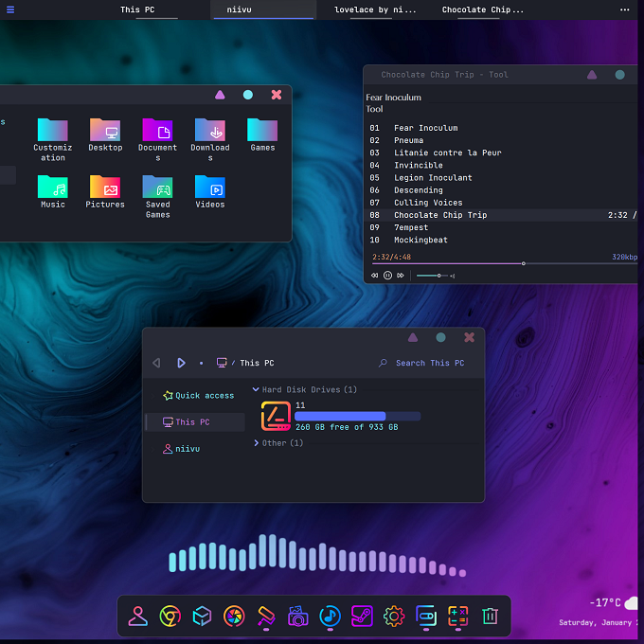Open user profile icon in dock
The width and height of the screenshot is (644, 644).
138,617
